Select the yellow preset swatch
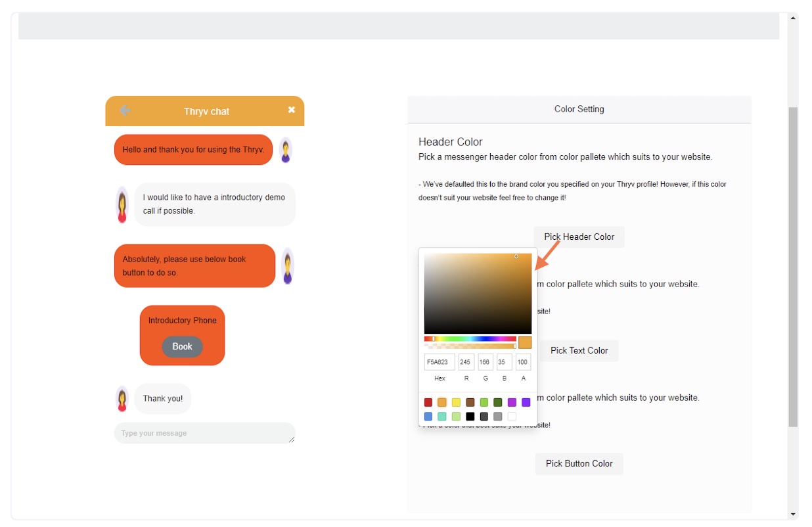Screen dimensions: 812x527 coord(456,402)
